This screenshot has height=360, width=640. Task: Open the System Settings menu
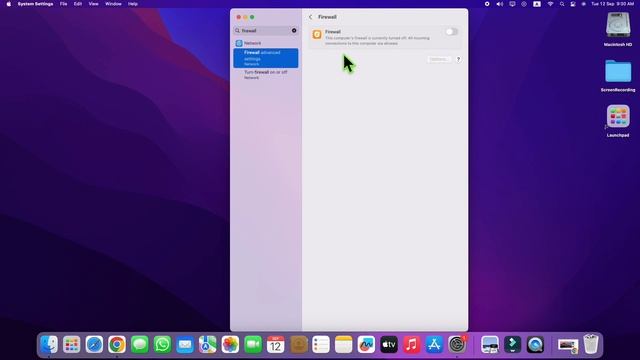[x=35, y=4]
